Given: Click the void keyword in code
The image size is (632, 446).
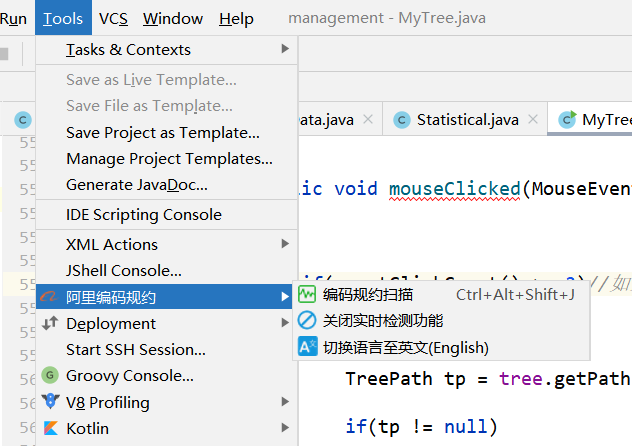Looking at the screenshot, I should (x=356, y=189).
